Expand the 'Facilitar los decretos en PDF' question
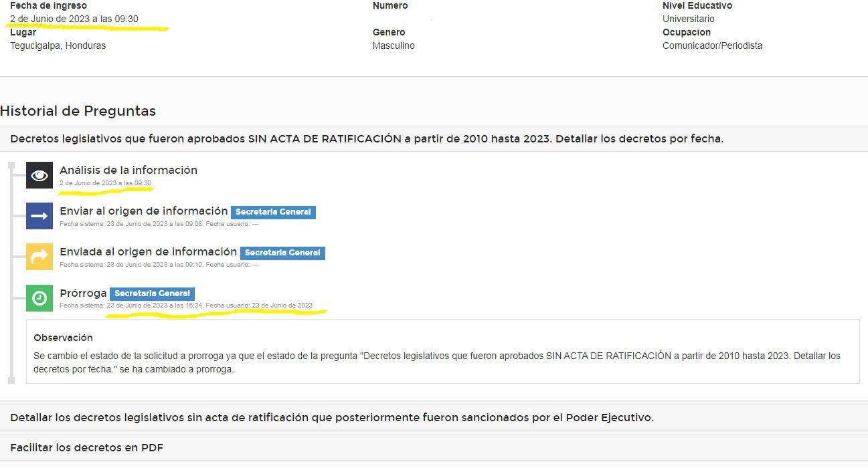This screenshot has height=468, width=868. [x=86, y=448]
